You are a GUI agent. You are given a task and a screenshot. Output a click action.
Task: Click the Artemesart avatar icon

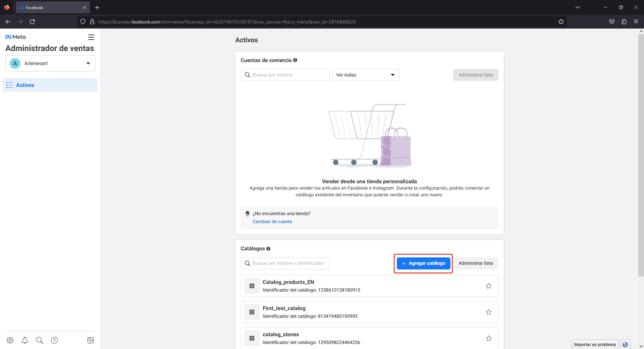click(15, 63)
